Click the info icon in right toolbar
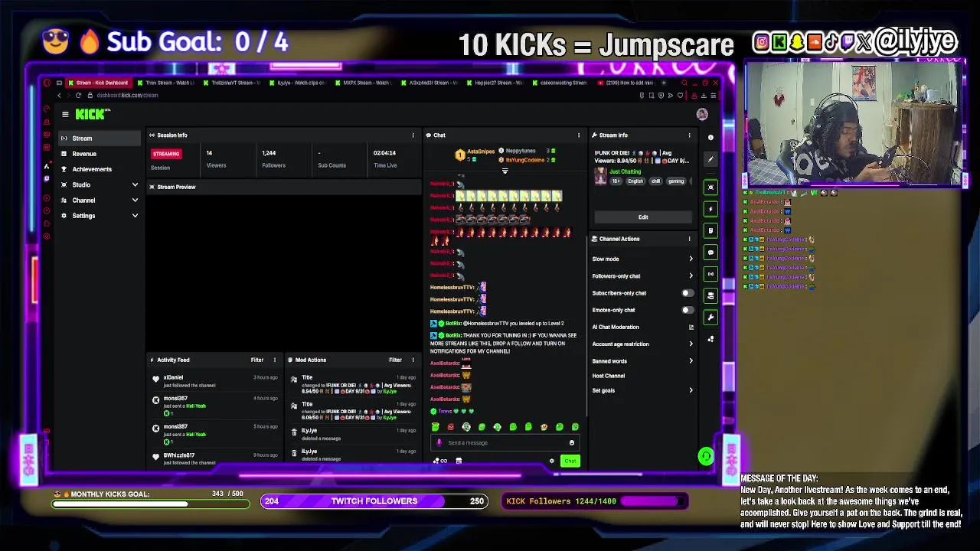 (x=710, y=138)
